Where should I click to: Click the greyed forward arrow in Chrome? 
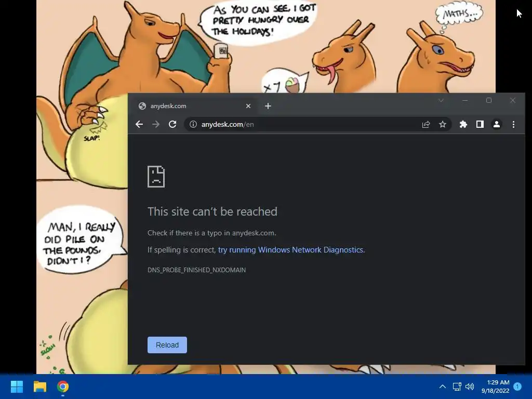tap(156, 124)
